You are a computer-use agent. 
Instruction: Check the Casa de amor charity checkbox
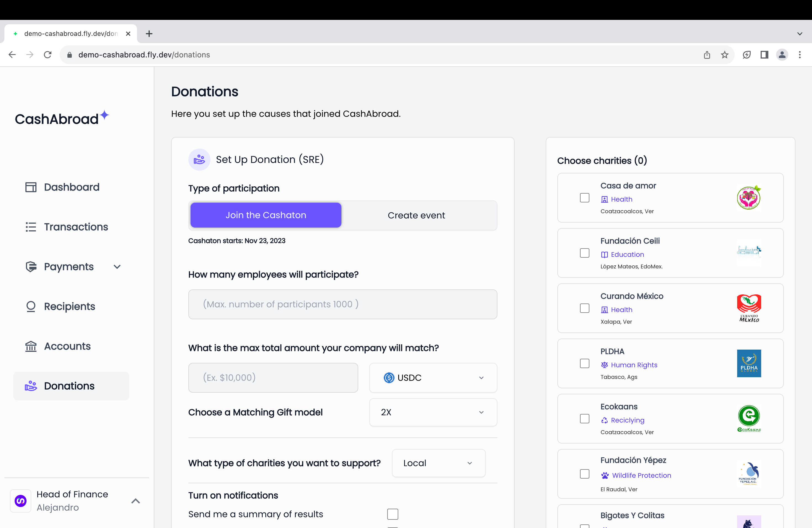pos(584,198)
